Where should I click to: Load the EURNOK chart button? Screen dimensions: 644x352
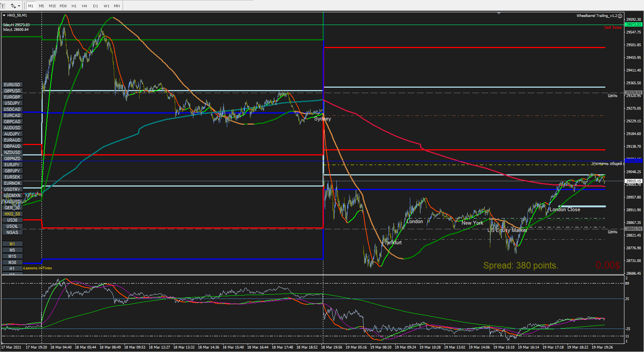click(x=12, y=183)
